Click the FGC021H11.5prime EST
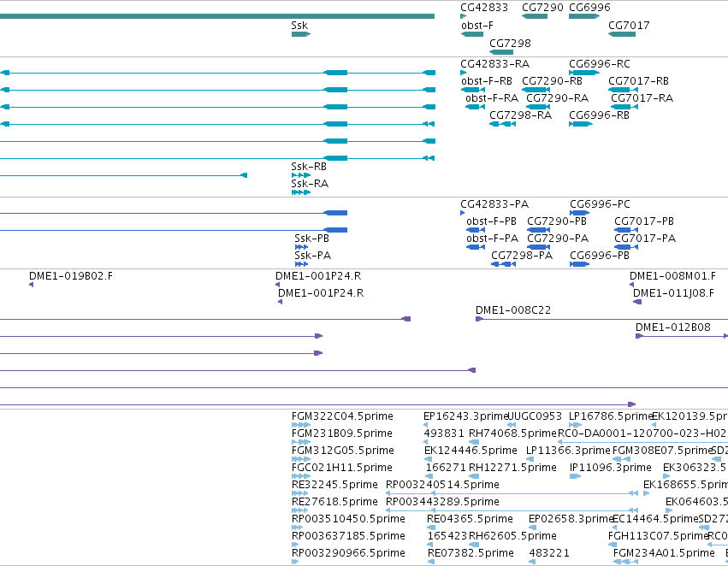Image resolution: width=728 pixels, height=566 pixels. tap(301, 476)
